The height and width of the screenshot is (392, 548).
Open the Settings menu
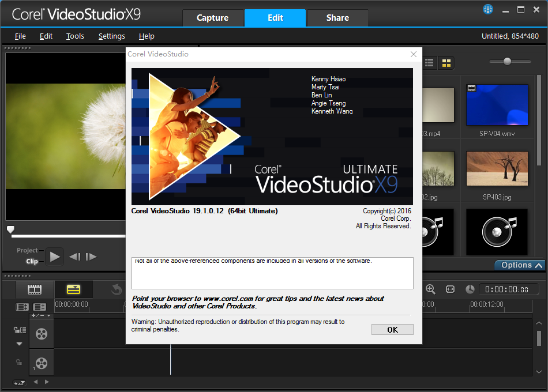point(111,36)
